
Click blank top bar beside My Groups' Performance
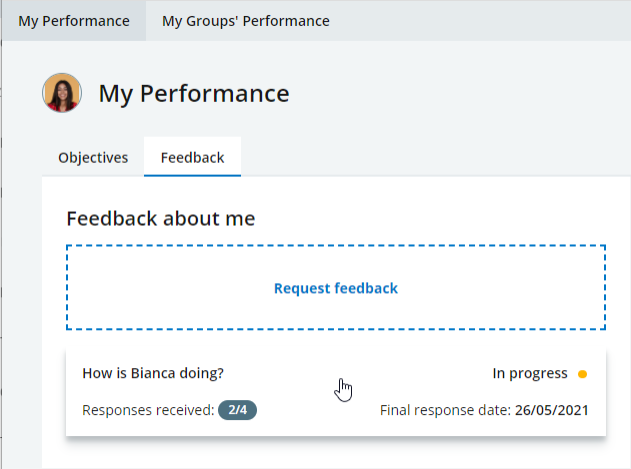(480, 21)
